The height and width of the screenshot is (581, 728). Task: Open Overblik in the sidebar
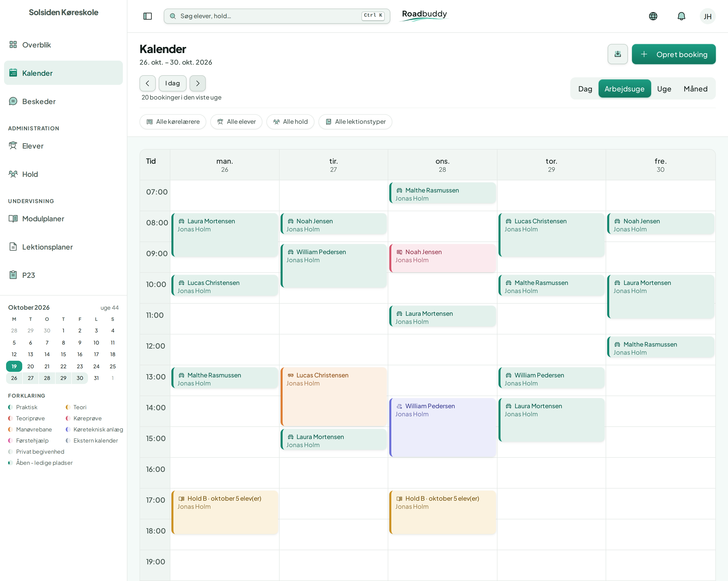[63, 45]
